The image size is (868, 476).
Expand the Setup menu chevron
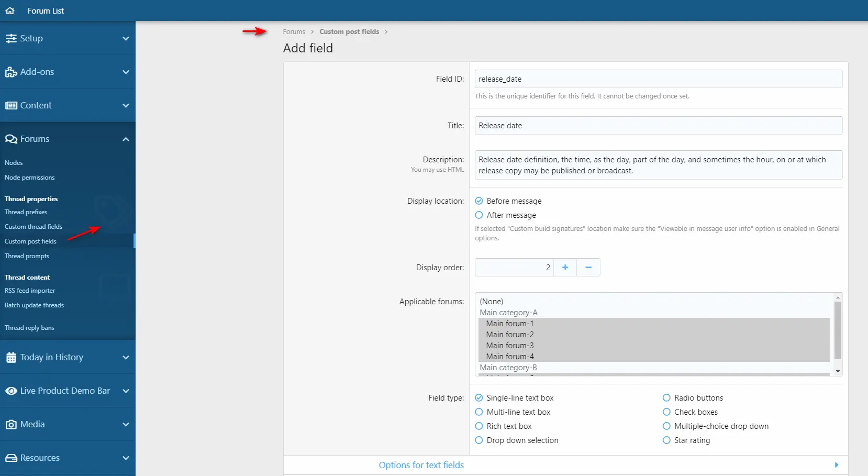(126, 38)
